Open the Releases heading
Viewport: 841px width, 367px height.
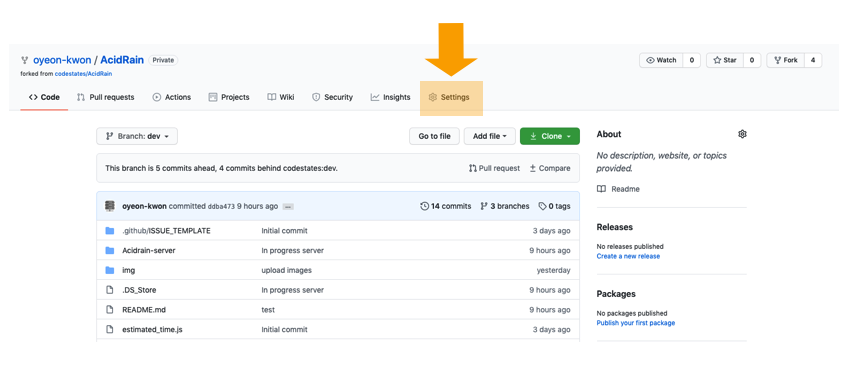tap(615, 227)
